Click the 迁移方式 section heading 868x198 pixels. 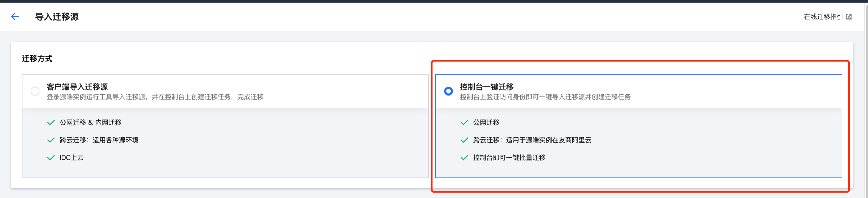tap(37, 59)
